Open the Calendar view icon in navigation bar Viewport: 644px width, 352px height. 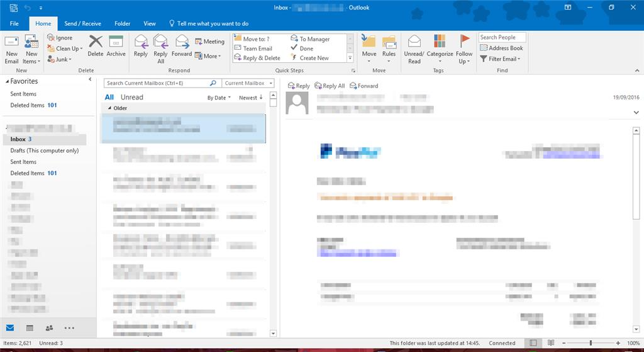30,328
